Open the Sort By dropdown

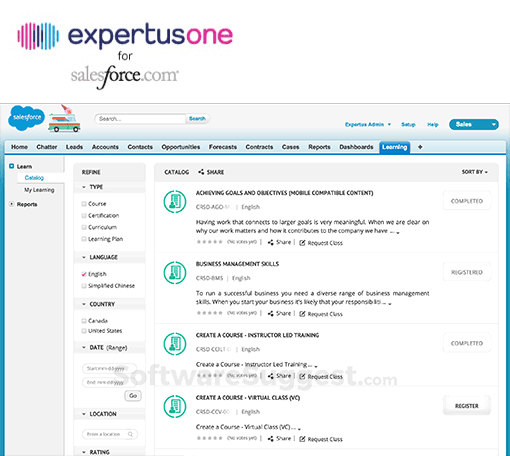tap(475, 172)
